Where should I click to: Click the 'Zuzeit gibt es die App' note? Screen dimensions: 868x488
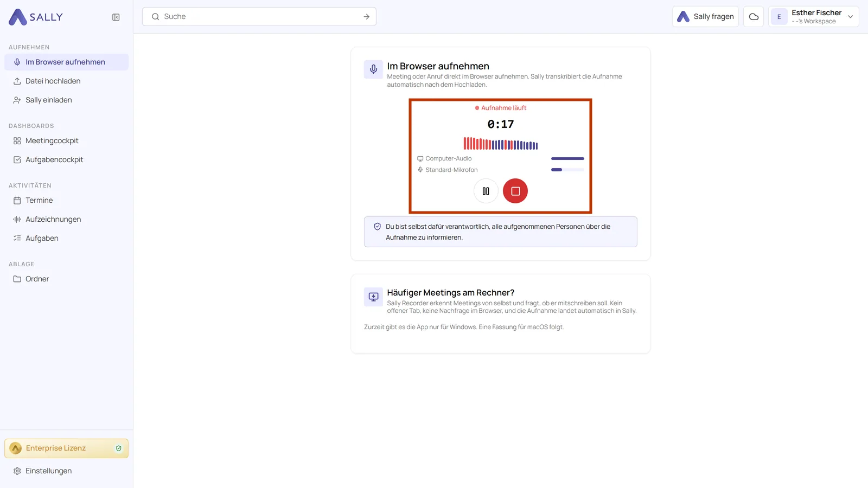tap(464, 327)
